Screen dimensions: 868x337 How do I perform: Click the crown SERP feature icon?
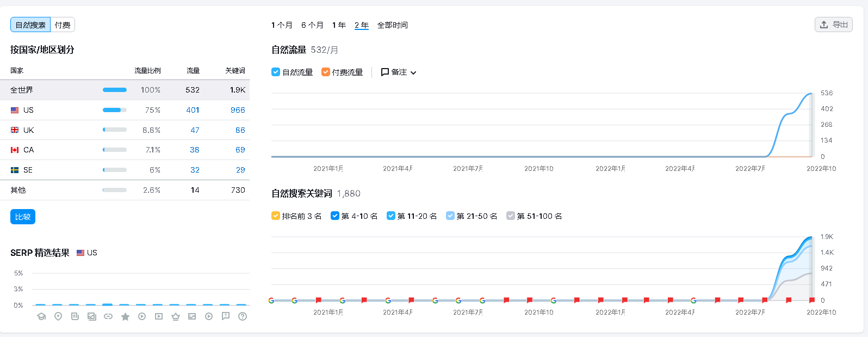pyautogui.click(x=175, y=316)
